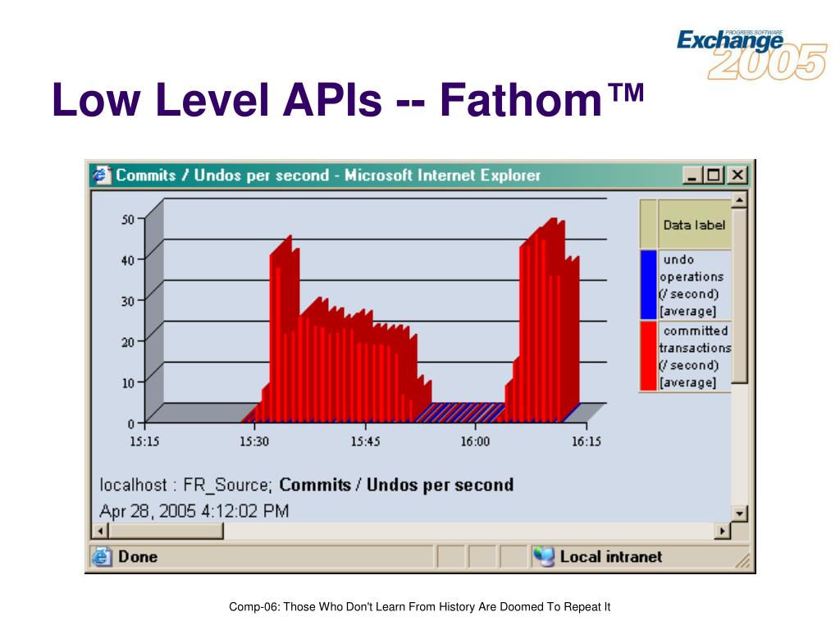840x630 pixels.
Task: Click the red committed transactions legend swatch
Action: coord(648,356)
